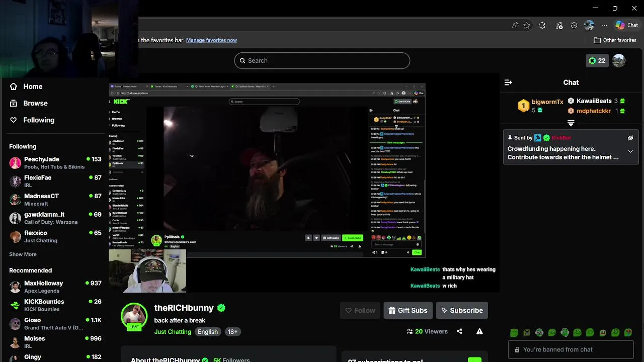Open MadnessCT Minecraft stream
Screen dimensions: 644x362
pos(55,200)
